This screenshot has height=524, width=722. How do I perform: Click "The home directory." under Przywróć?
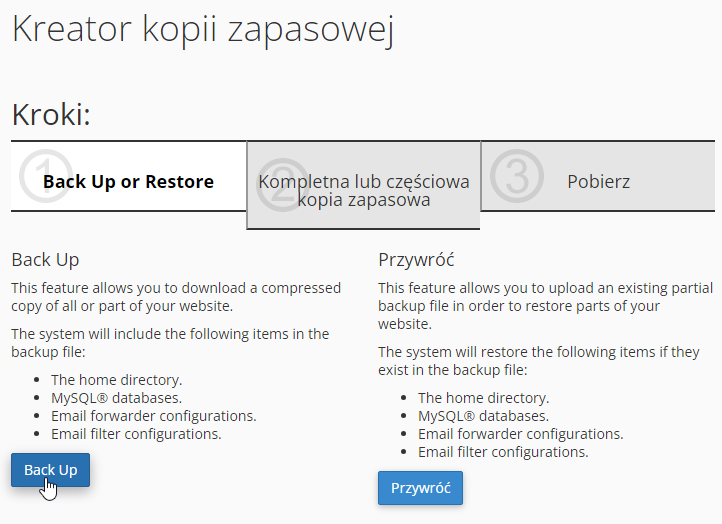(484, 398)
